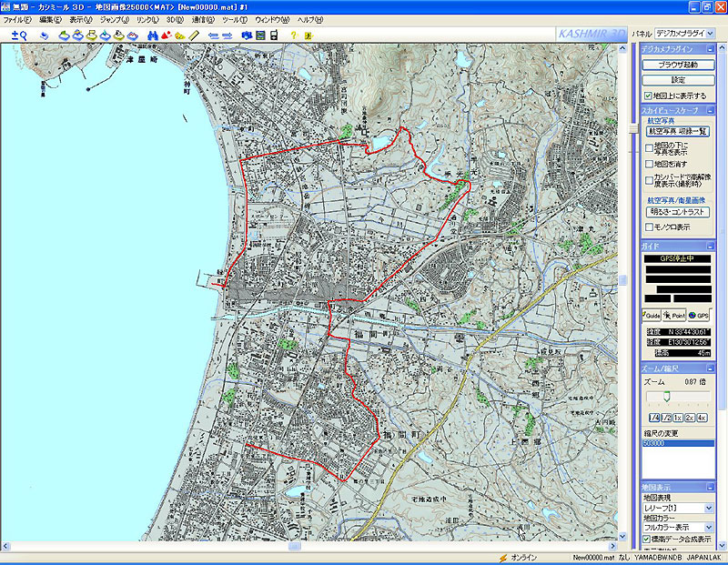Click the yellow tag toolbar icon

click(x=180, y=35)
